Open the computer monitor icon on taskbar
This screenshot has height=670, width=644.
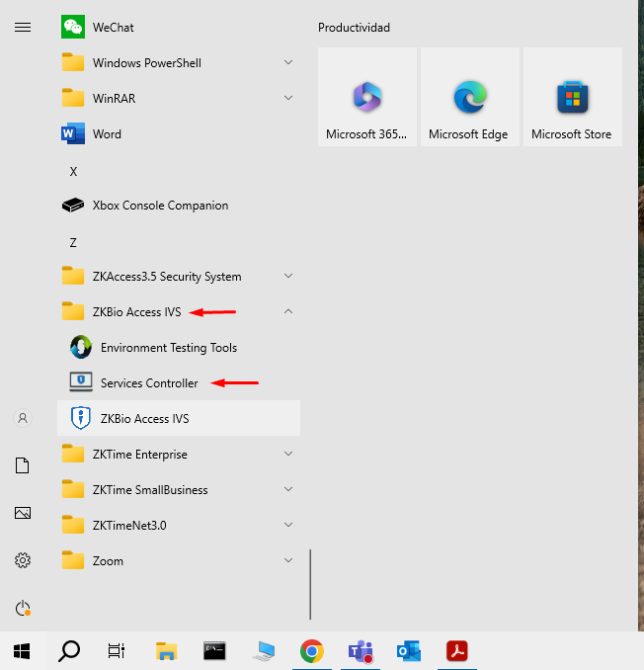click(x=263, y=651)
